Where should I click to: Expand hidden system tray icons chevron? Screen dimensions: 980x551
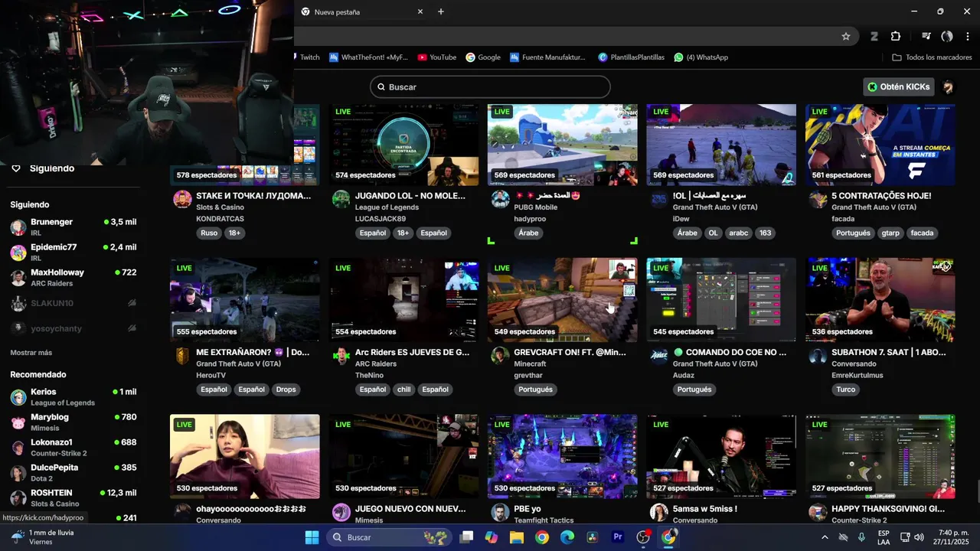click(x=825, y=537)
